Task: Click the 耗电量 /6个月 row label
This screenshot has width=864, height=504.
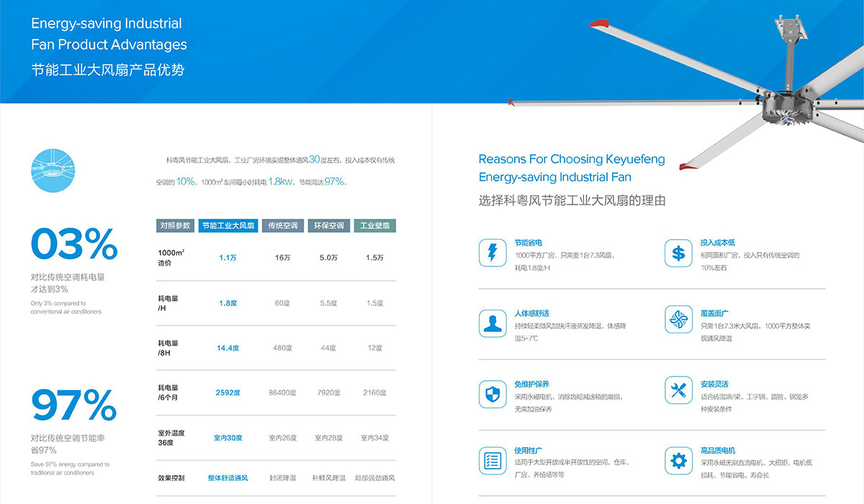Action: pyautogui.click(x=169, y=392)
